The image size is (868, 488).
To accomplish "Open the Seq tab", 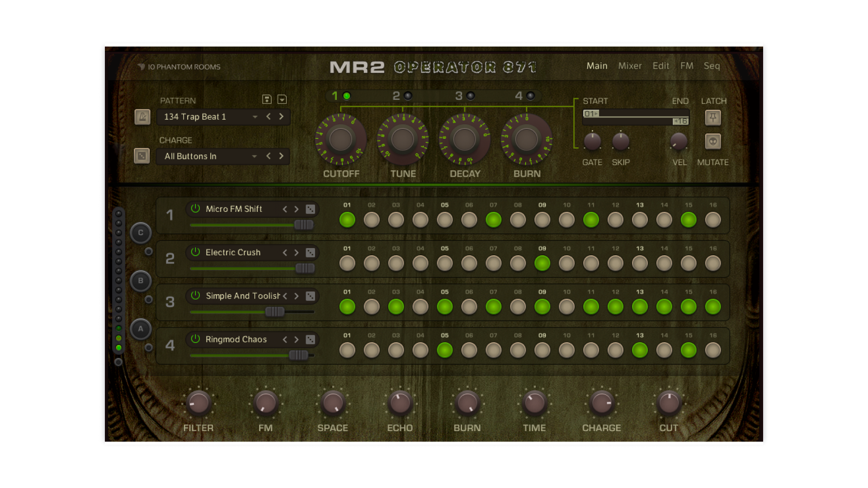I will (x=712, y=66).
